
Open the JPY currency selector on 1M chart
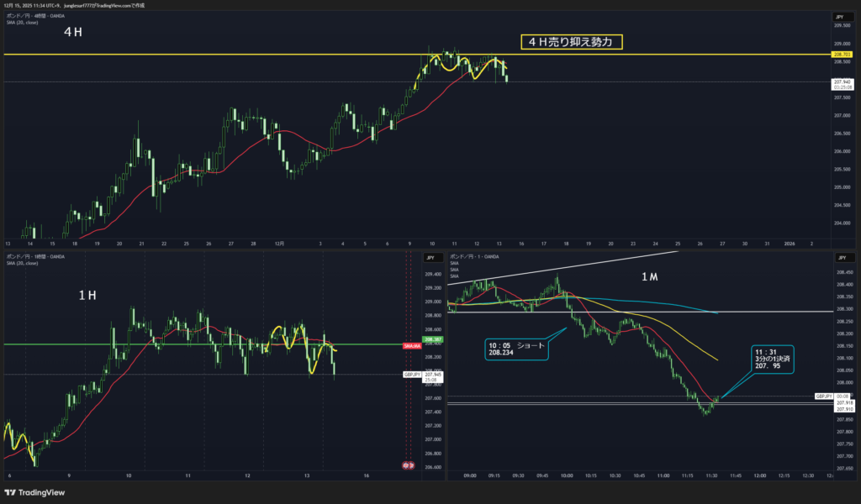[x=838, y=257]
